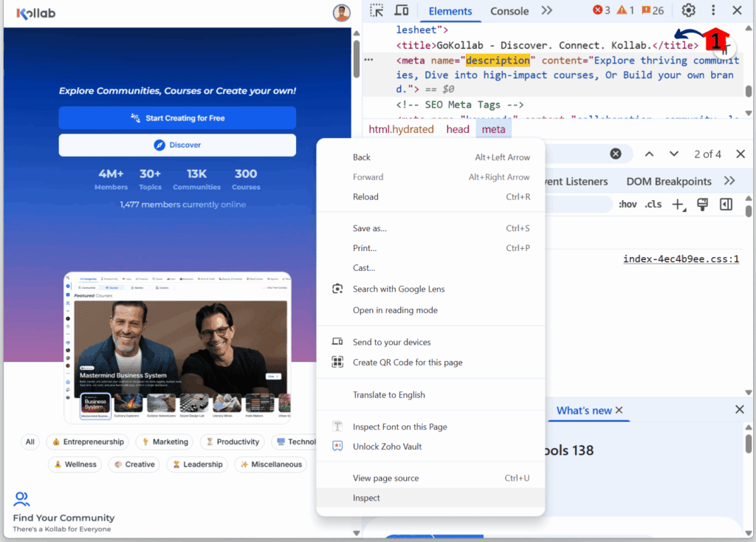Go to previous search result arrow

[649, 154]
